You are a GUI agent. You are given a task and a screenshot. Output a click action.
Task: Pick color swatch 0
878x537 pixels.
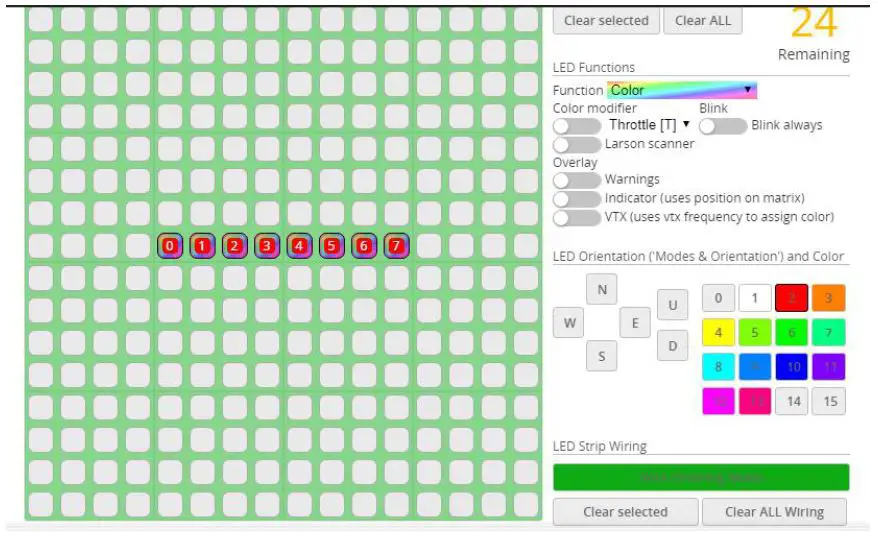(718, 298)
